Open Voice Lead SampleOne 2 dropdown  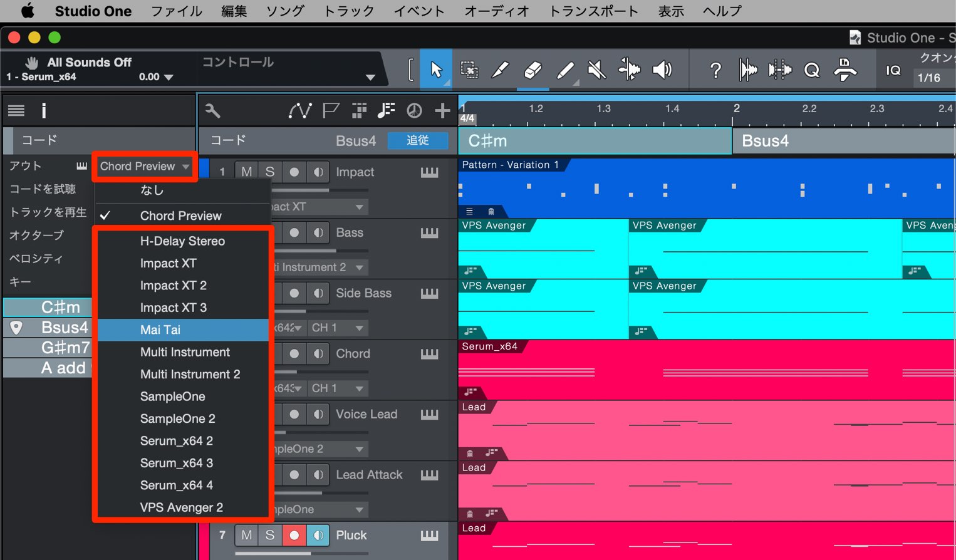pyautogui.click(x=359, y=449)
